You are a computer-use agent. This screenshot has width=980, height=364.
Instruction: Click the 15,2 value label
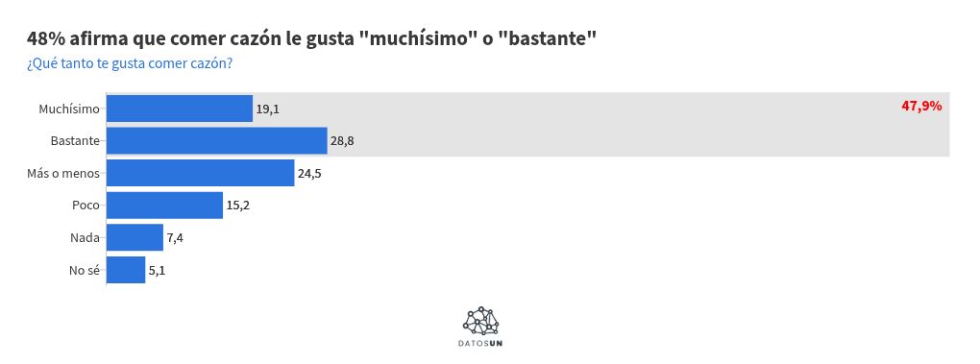238,206
